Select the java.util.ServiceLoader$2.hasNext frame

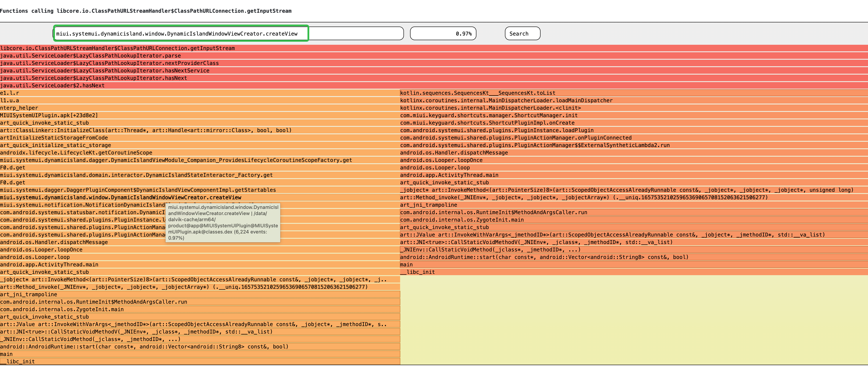434,85
